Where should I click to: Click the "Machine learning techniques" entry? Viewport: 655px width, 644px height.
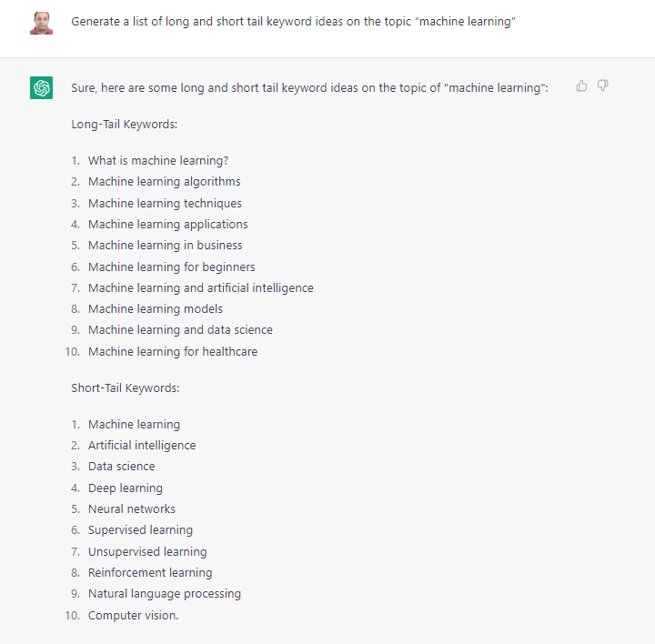[165, 203]
